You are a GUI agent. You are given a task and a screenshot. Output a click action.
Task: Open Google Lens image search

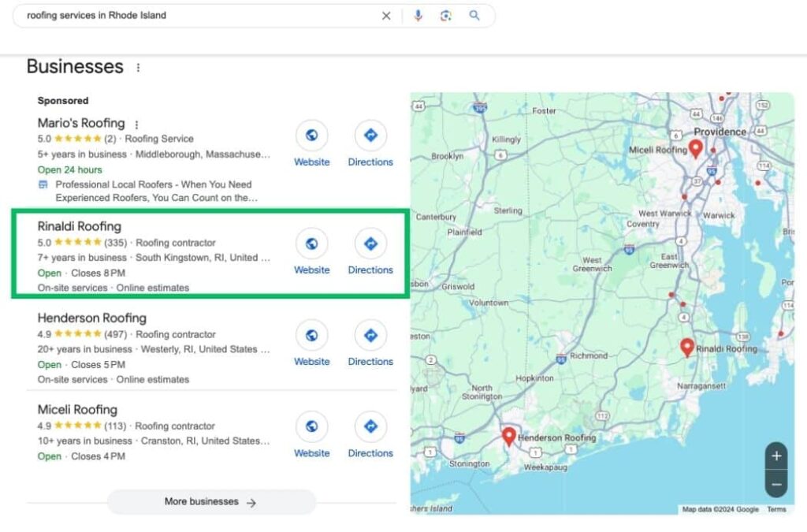click(x=445, y=15)
